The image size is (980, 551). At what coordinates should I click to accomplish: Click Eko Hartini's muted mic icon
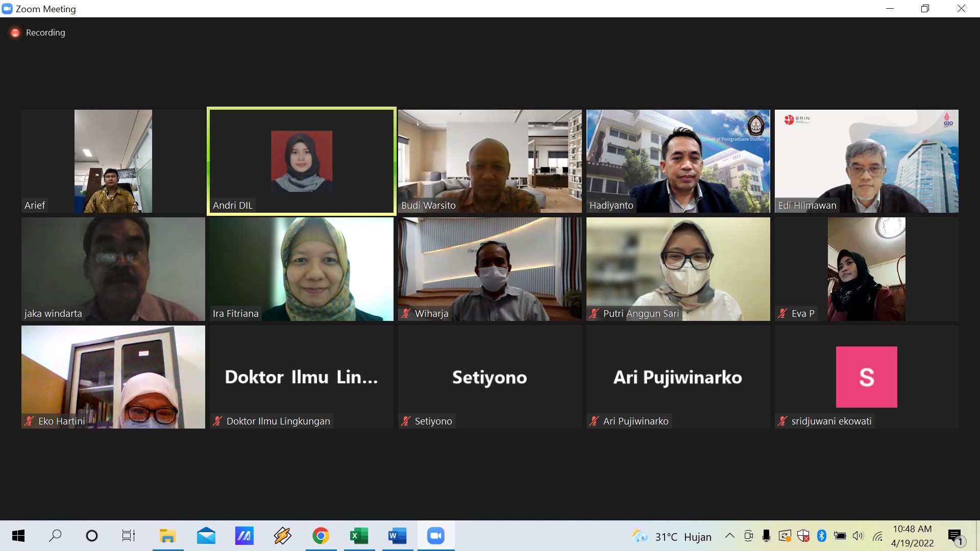[x=29, y=421]
